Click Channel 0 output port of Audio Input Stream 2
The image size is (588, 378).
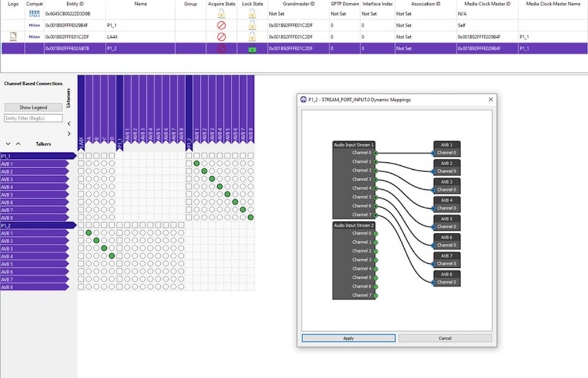click(376, 233)
